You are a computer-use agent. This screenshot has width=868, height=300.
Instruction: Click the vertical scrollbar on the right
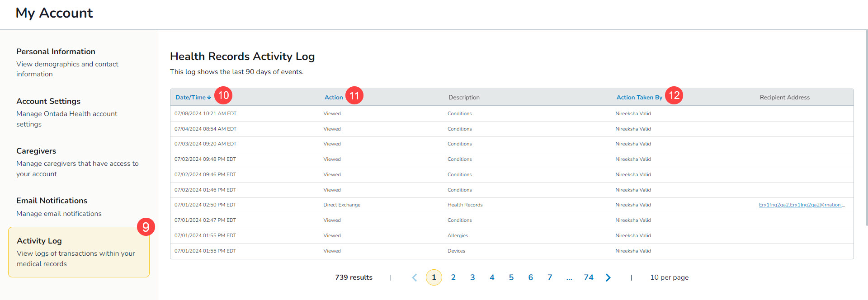click(865, 127)
